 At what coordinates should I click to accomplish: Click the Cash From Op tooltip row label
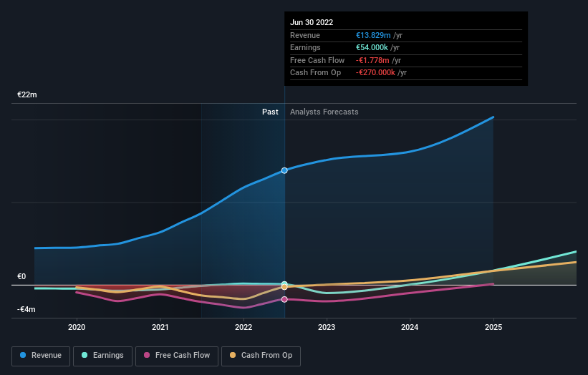point(315,73)
